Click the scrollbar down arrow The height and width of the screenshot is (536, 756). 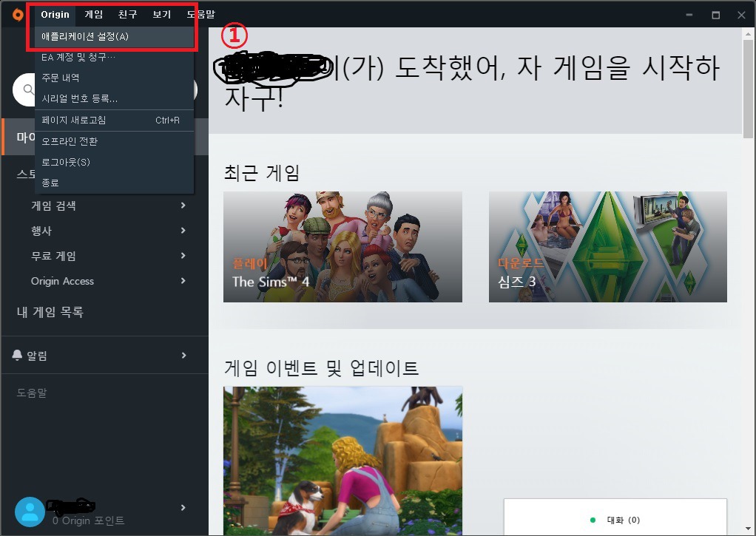click(x=748, y=529)
